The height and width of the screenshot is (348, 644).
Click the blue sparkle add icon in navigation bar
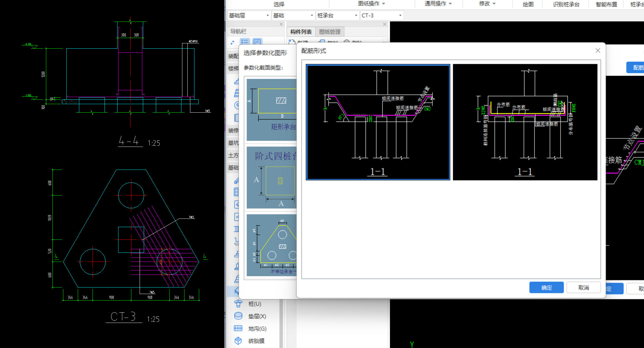coord(232,42)
